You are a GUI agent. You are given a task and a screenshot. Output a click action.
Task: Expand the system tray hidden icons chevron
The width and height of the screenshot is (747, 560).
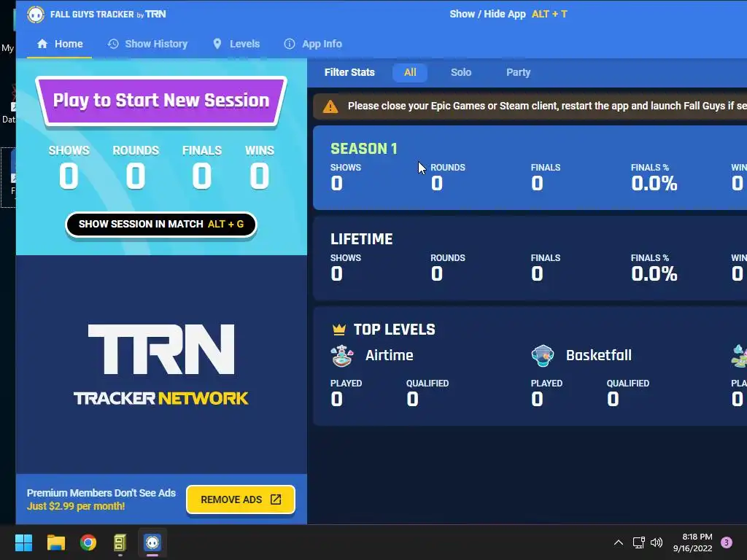pyautogui.click(x=619, y=542)
